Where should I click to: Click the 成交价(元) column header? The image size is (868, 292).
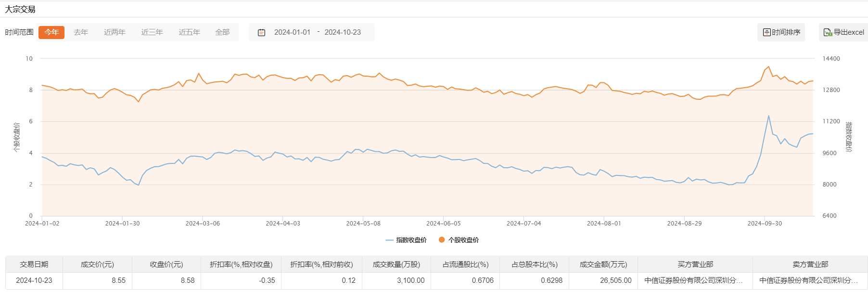[97, 265]
